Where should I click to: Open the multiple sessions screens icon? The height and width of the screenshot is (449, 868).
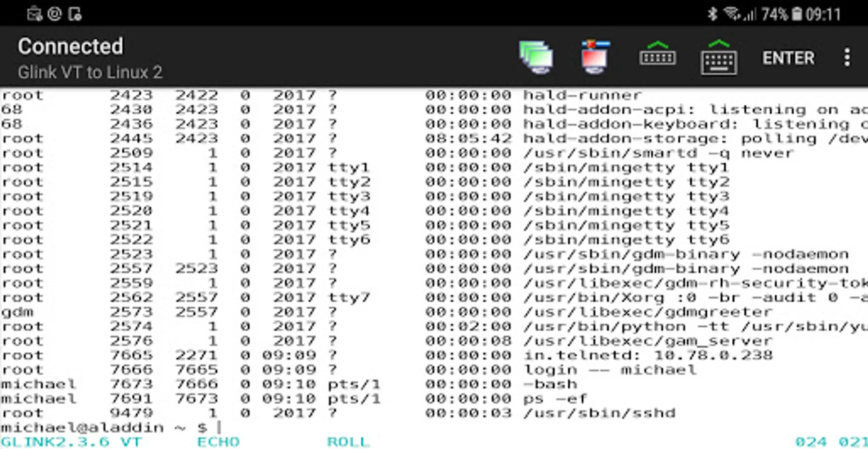(536, 57)
